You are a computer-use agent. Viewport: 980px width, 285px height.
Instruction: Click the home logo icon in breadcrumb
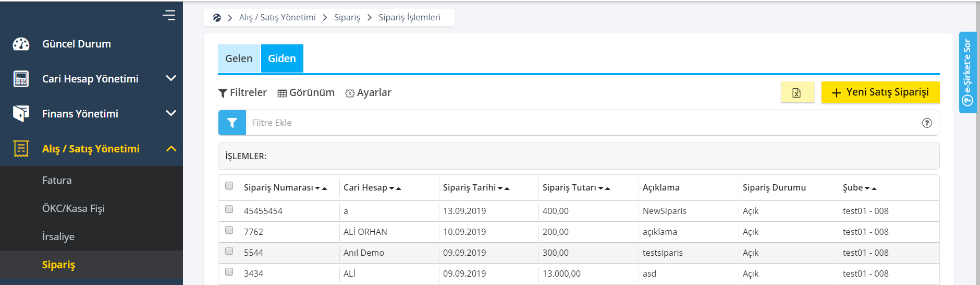tap(217, 18)
